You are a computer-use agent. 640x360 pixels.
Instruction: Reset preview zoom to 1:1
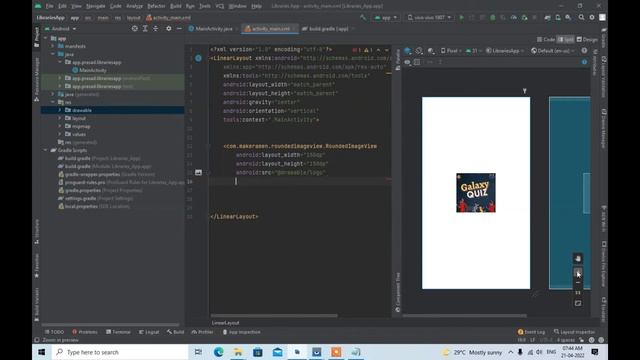pyautogui.click(x=578, y=293)
